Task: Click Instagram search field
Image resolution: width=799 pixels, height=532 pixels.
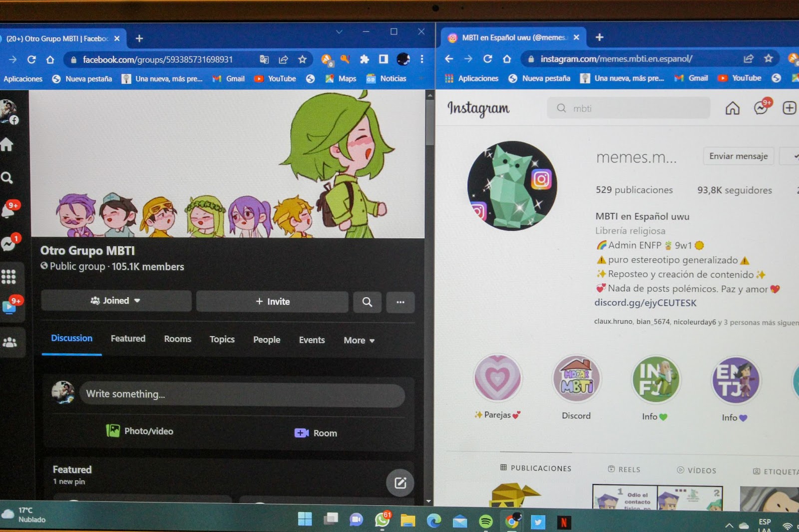Action: coord(629,108)
